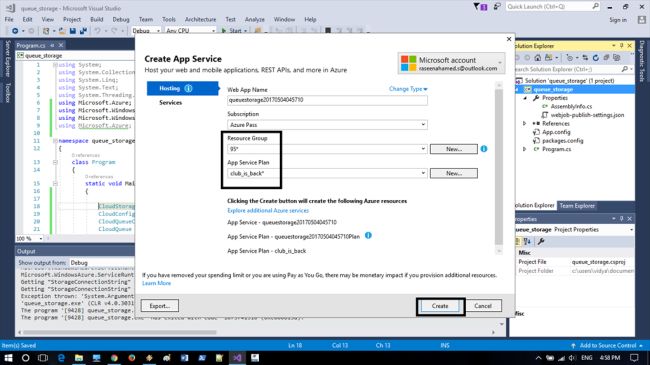The height and width of the screenshot is (365, 650).
Task: Click the Home icon in Solution Explorer
Action: (x=537, y=58)
